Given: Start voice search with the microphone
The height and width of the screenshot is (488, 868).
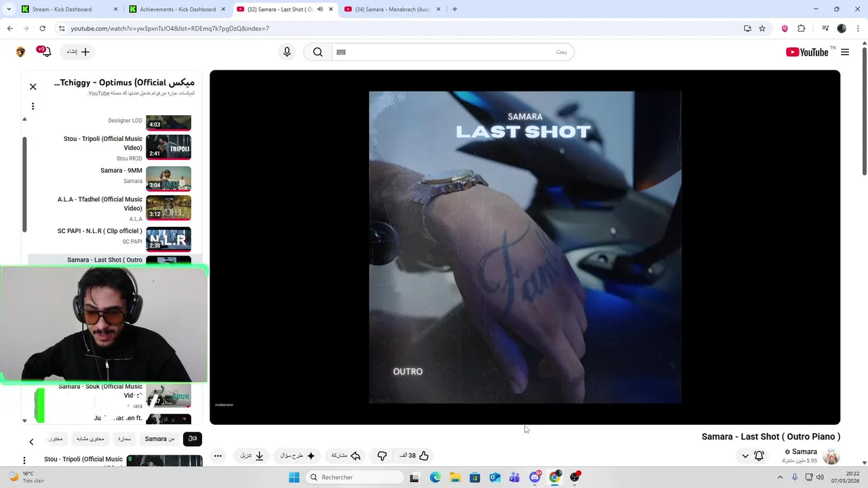Looking at the screenshot, I should click(287, 52).
